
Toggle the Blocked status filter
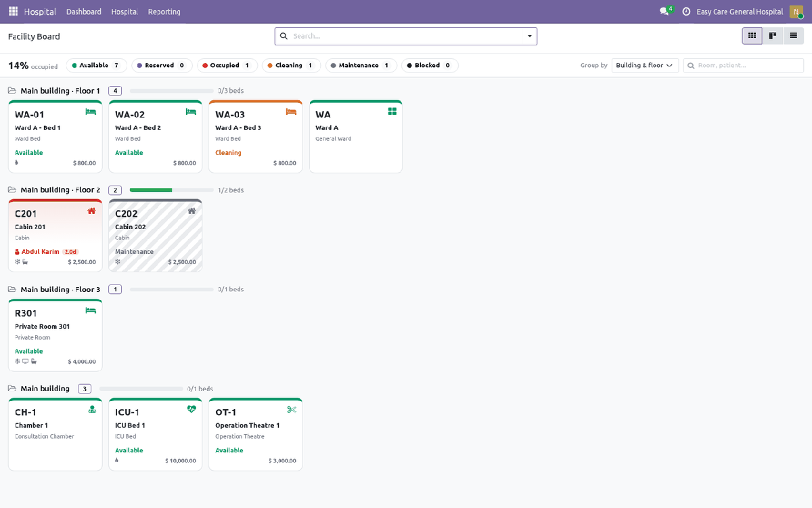pos(430,66)
